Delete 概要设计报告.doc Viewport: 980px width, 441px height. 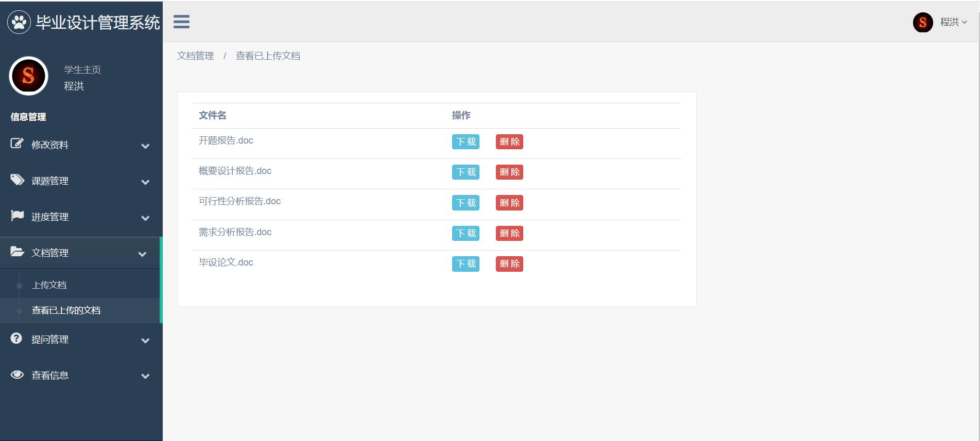[x=509, y=172]
